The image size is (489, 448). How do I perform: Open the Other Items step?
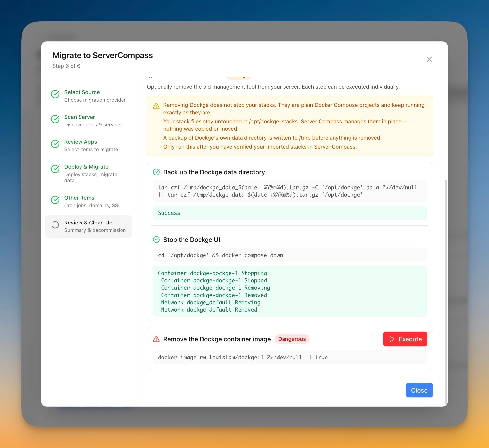pyautogui.click(x=88, y=201)
